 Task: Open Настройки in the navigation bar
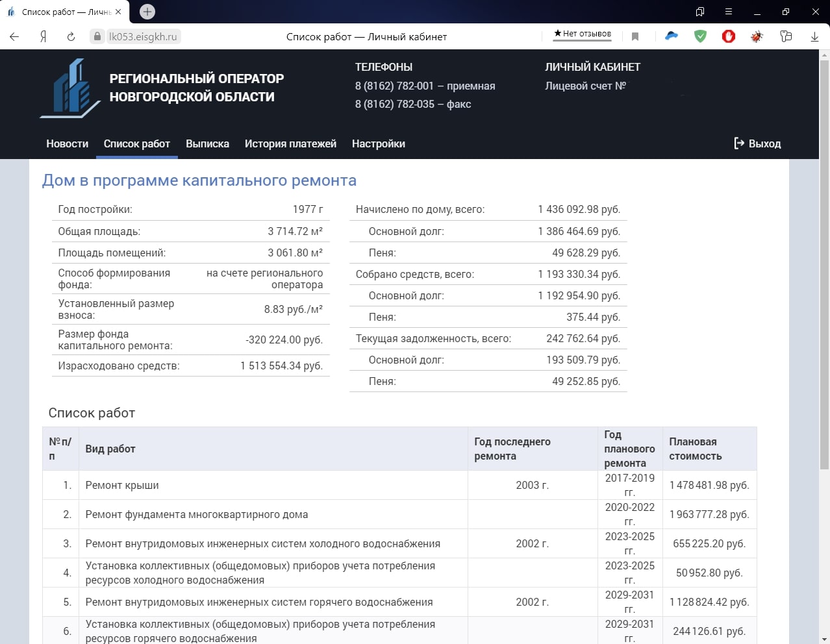point(379,143)
